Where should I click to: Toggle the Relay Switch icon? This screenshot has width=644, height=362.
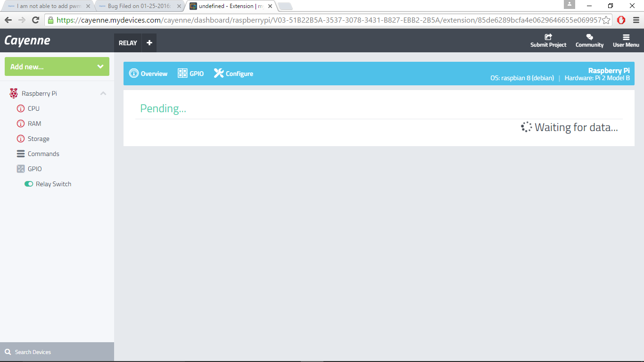point(29,184)
